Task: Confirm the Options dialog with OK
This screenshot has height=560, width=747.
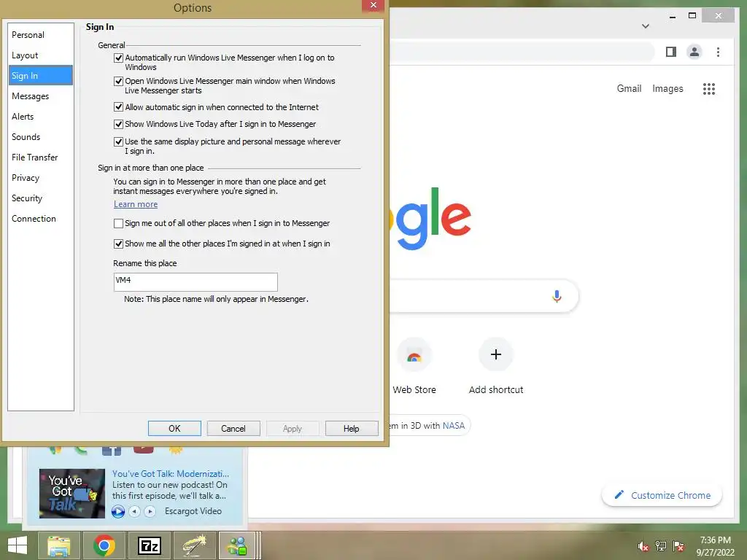Action: coord(174,429)
